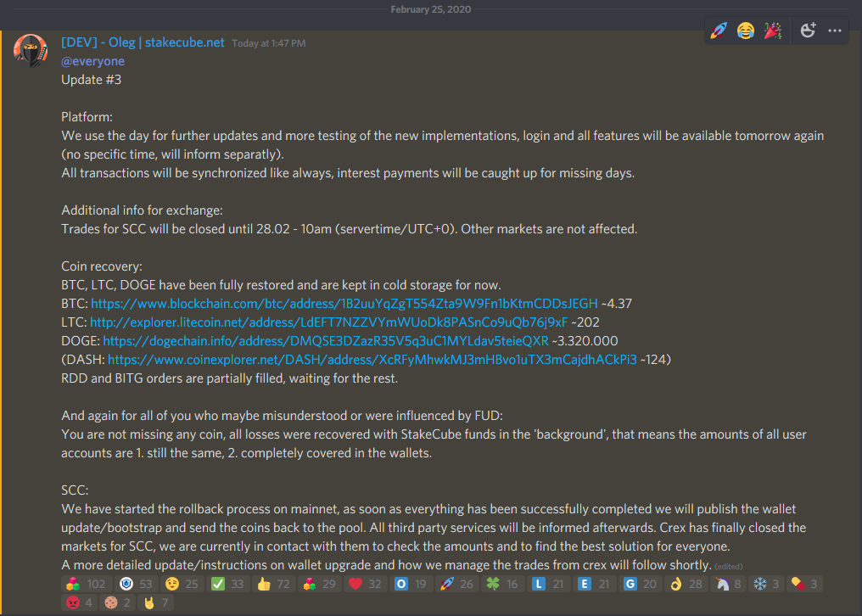The image size is (862, 616).
Task: Toggle the cubes reaction with 102 count
Action: [x=87, y=584]
